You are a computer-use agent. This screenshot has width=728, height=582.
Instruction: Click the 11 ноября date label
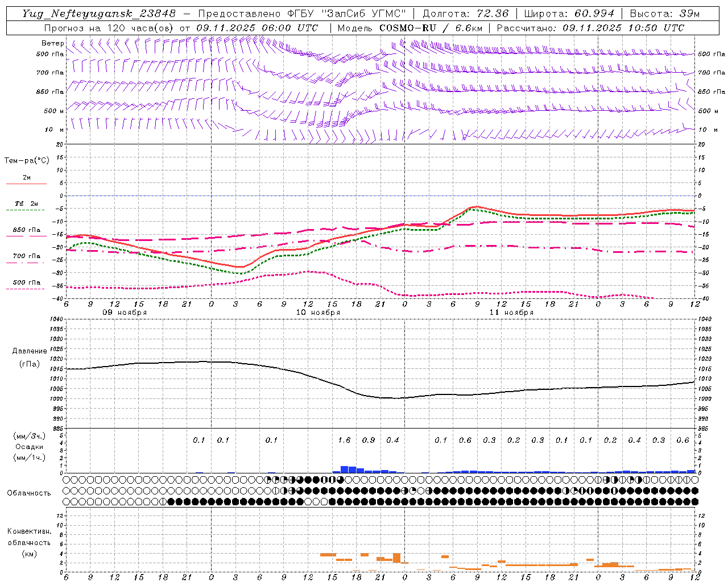pos(511,313)
